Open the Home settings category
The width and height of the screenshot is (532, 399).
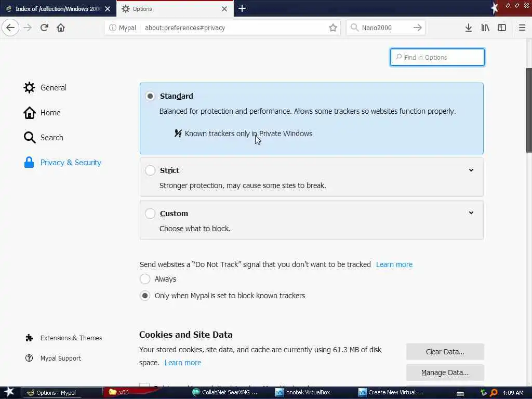[42, 113]
